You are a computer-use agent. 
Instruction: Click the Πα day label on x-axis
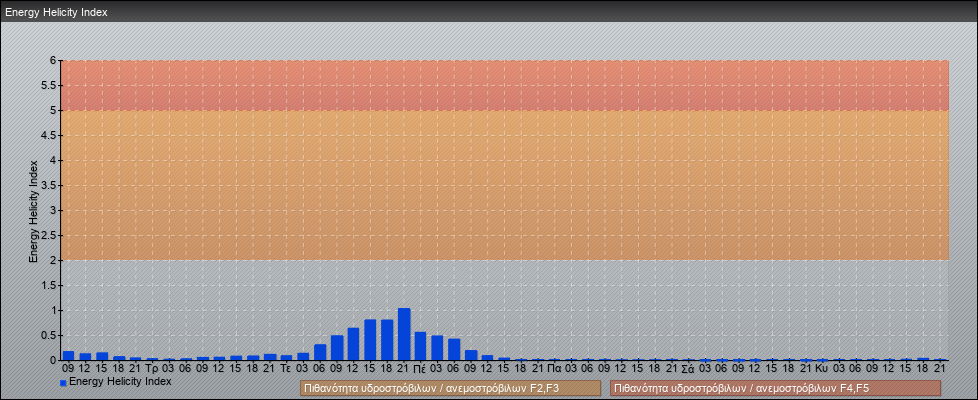tap(554, 368)
